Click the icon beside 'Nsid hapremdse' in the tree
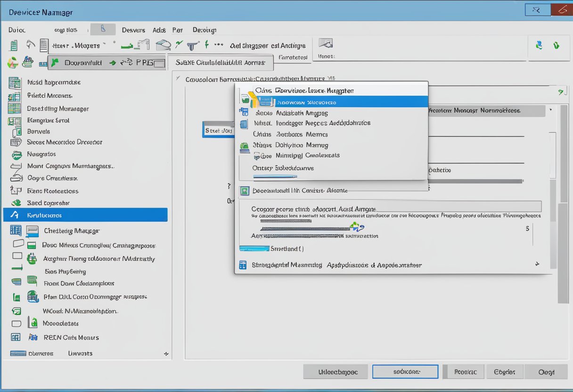The image size is (573, 392). (x=15, y=83)
